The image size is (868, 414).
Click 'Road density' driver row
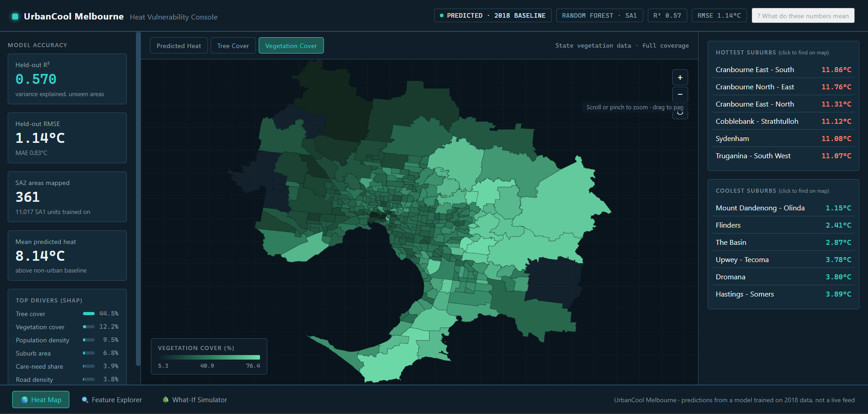pyautogui.click(x=67, y=380)
